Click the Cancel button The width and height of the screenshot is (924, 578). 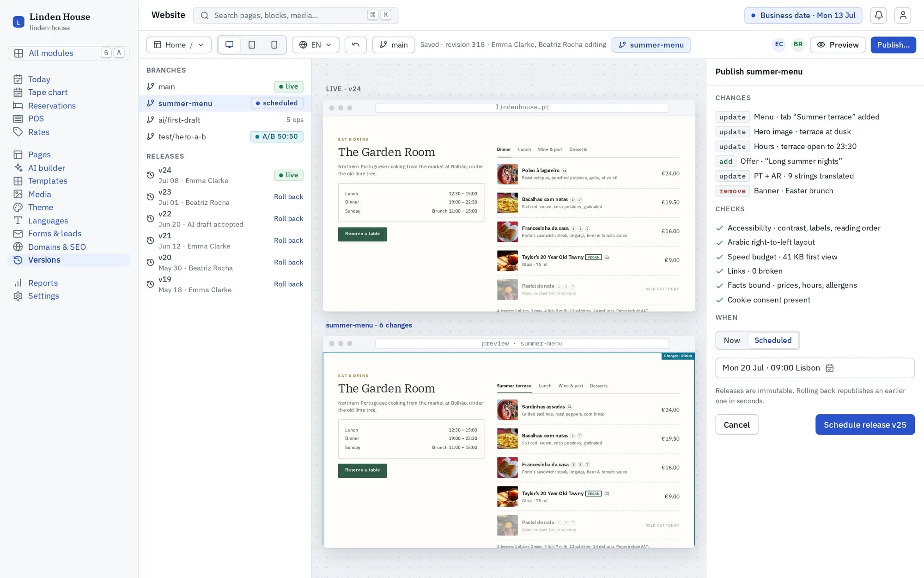(736, 425)
